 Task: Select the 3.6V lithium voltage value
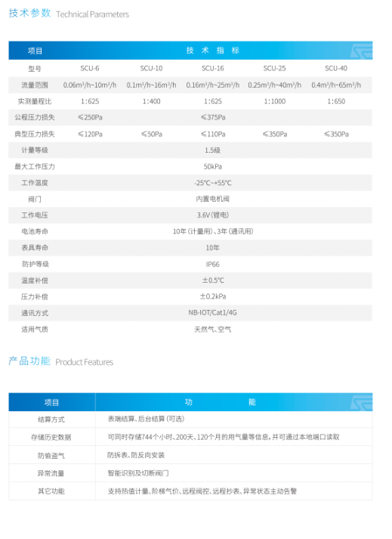213,215
